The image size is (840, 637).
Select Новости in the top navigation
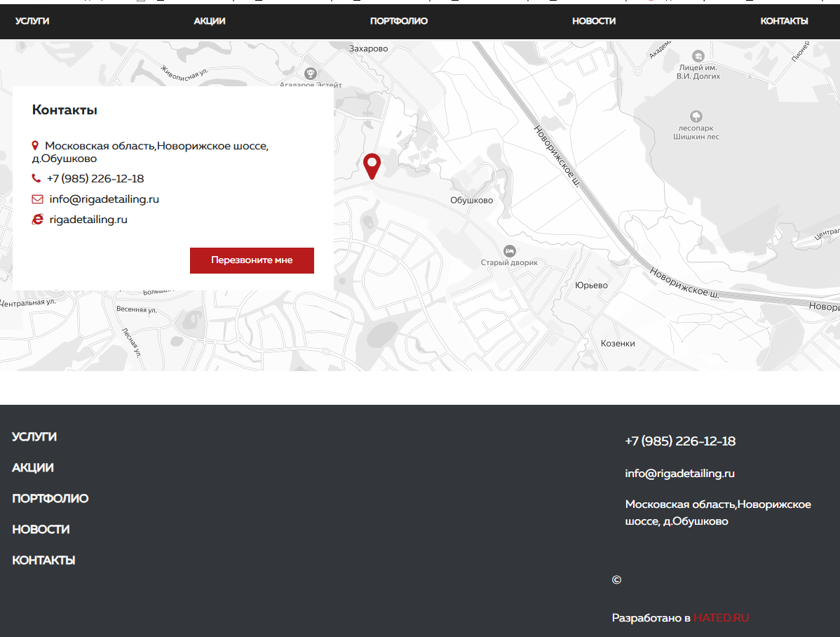click(x=594, y=21)
